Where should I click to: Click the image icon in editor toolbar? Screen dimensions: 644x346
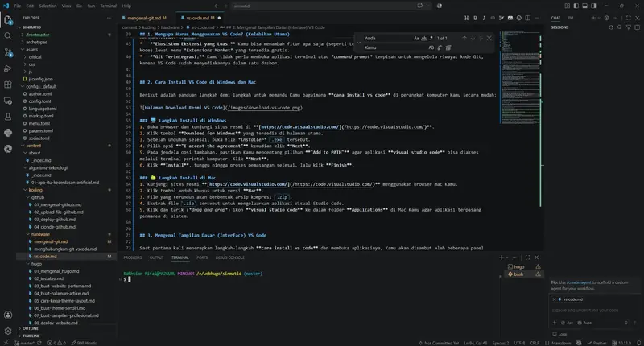510,18
